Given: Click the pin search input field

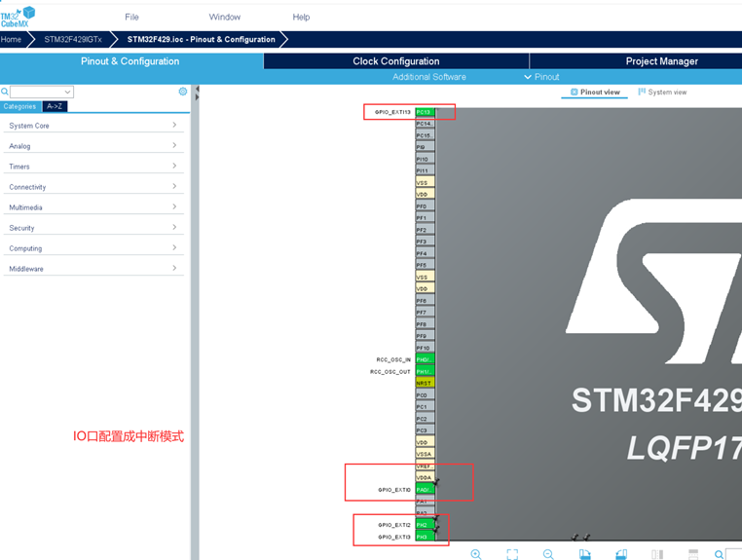Looking at the screenshot, I should (x=734, y=555).
